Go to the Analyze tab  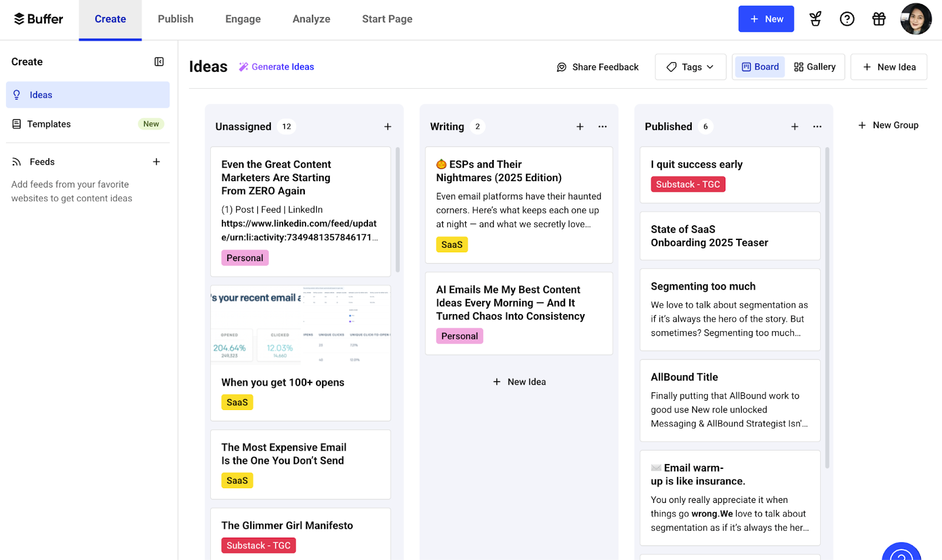311,19
